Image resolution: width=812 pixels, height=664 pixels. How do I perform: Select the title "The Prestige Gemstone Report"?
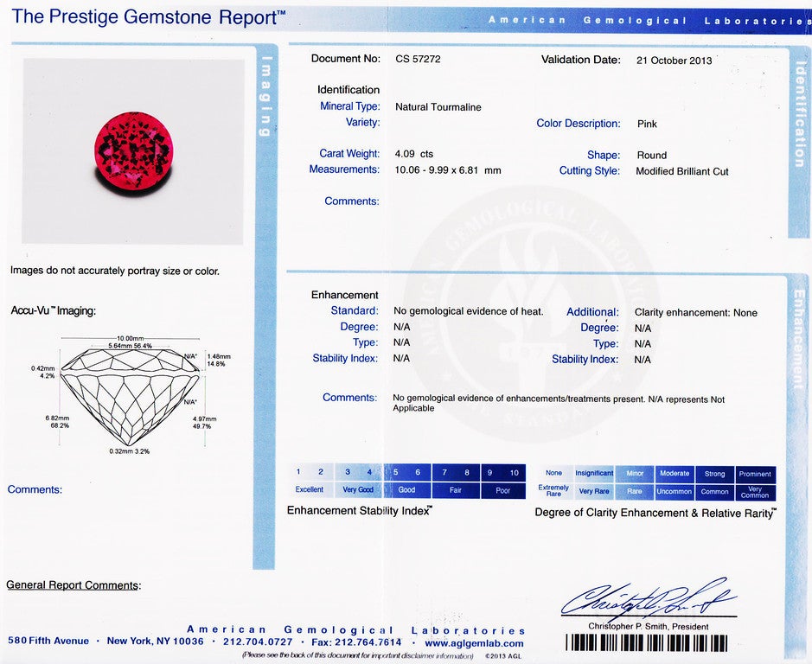(x=148, y=17)
